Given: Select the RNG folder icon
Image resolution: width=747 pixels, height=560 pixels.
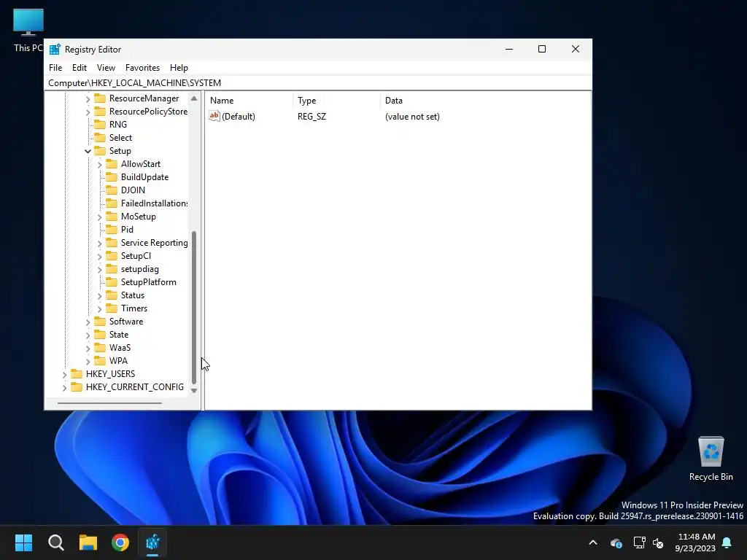Looking at the screenshot, I should point(100,124).
